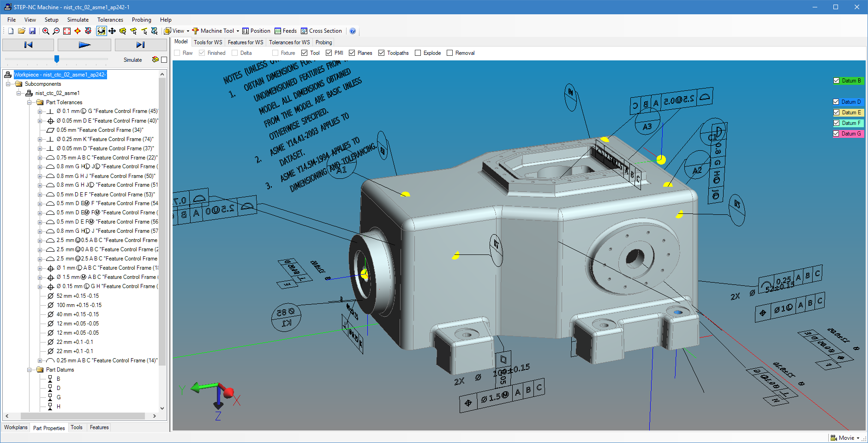Image resolution: width=868 pixels, height=443 pixels.
Task: Open the Cross Section tool
Action: 322,31
